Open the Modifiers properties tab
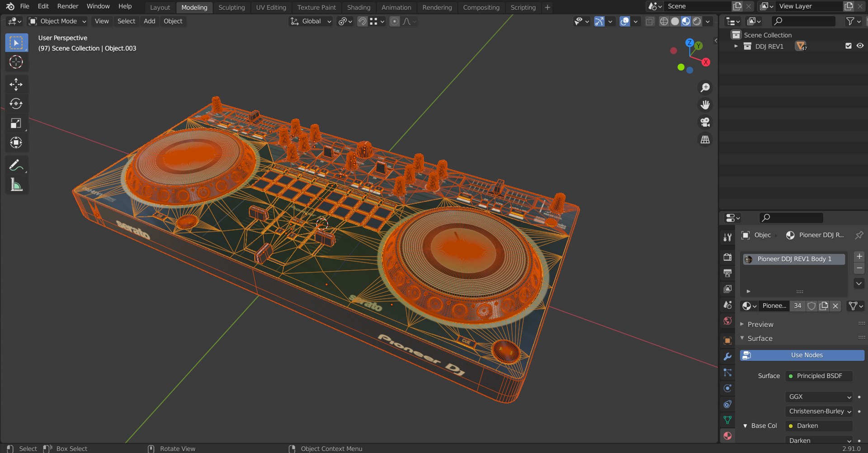Screen dimensions: 868x453 point(727,356)
